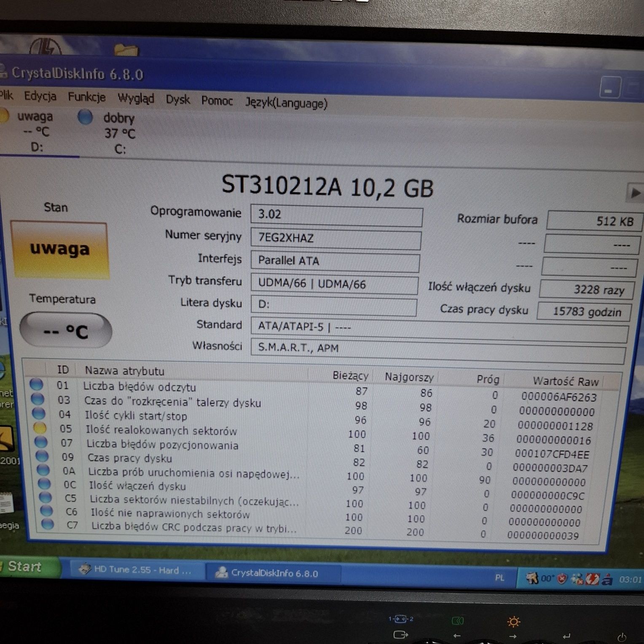
Task: Click the PL language indicator in taskbar
Action: point(499,577)
